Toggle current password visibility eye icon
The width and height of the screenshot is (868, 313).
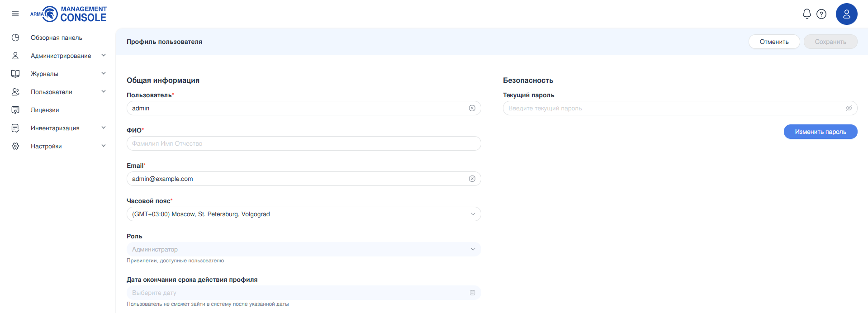pyautogui.click(x=849, y=108)
